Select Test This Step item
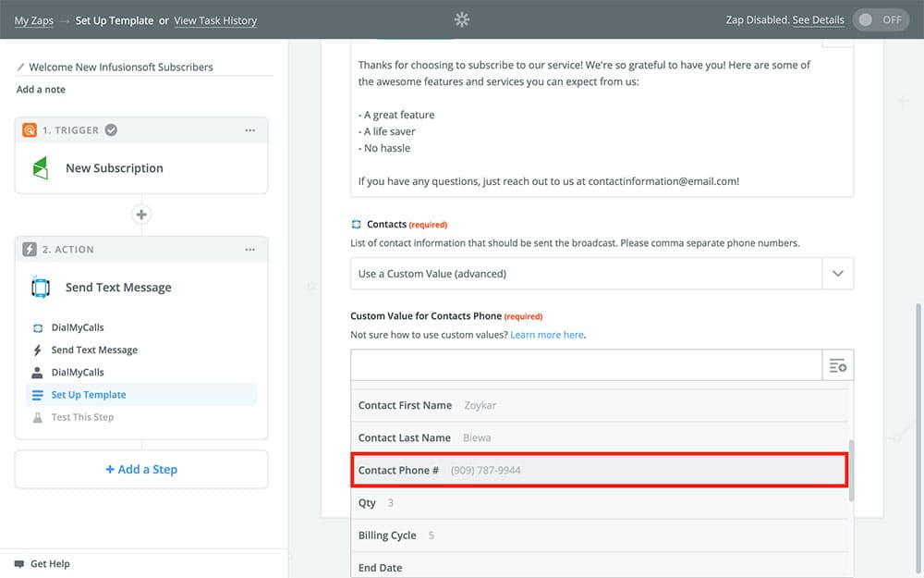 click(82, 417)
